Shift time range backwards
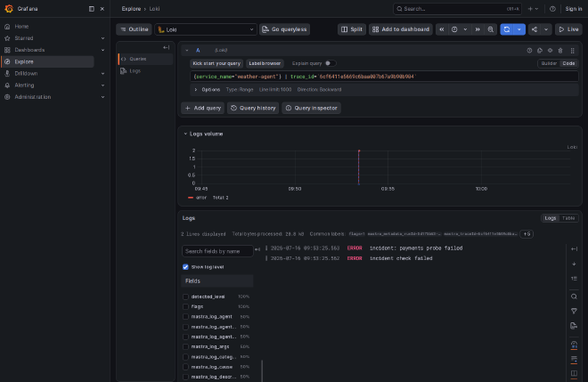 [442, 29]
